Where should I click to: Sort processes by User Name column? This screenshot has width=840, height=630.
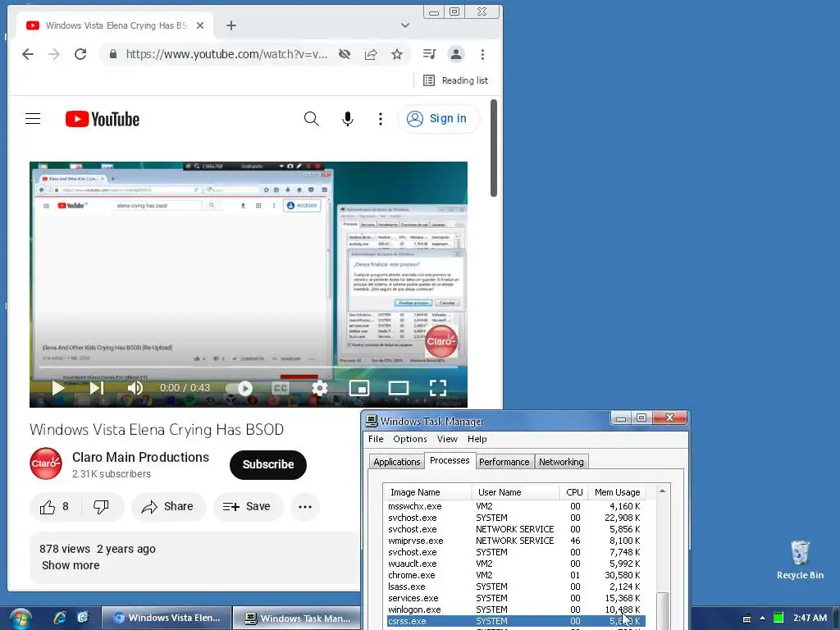(x=515, y=492)
